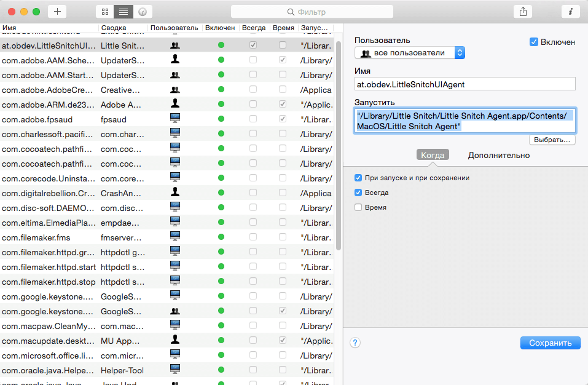Switch to the grid view icon

[x=105, y=12]
